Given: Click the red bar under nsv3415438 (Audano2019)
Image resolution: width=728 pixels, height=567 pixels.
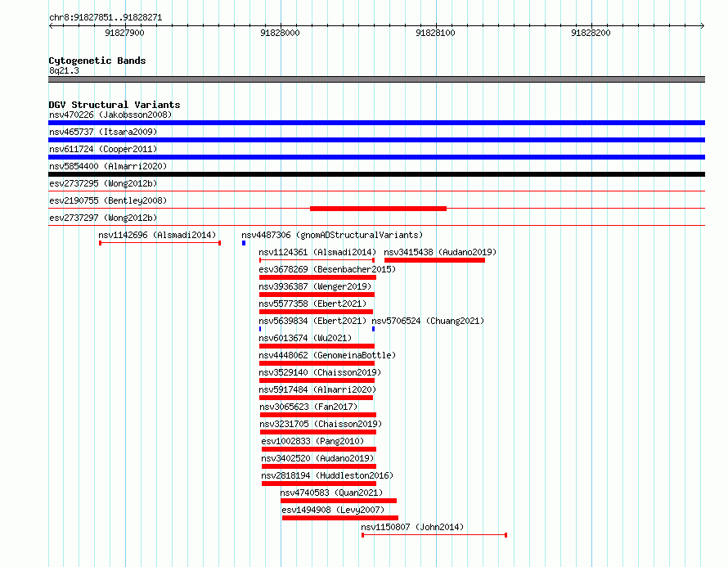Looking at the screenshot, I should point(434,260).
